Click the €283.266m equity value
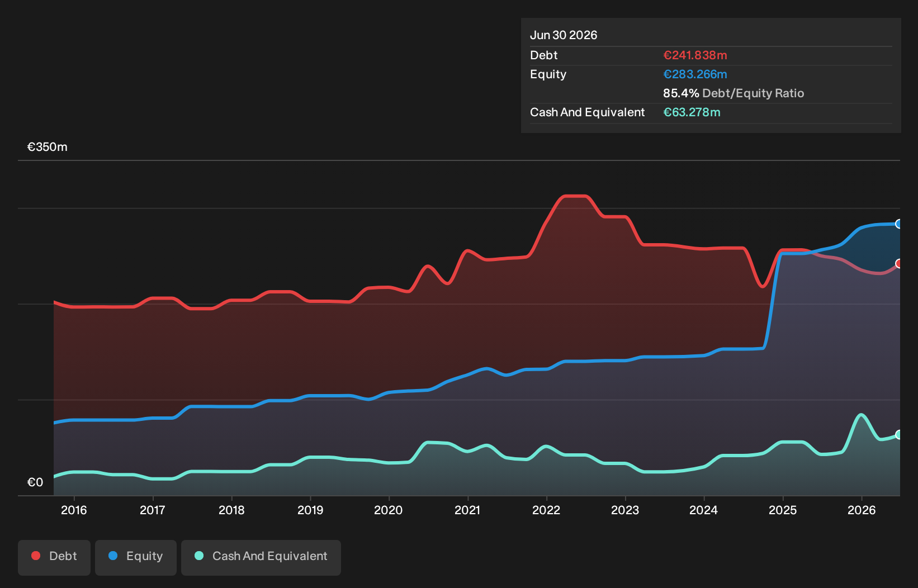 pos(695,74)
